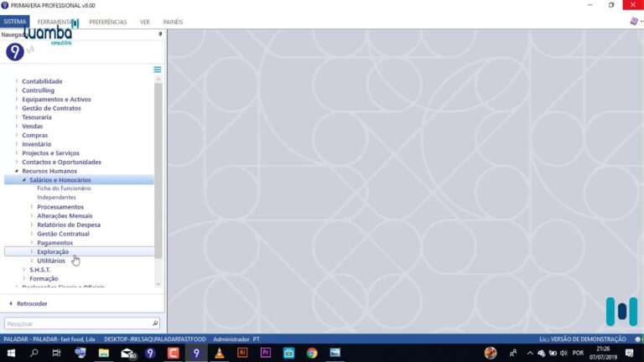Open the Independentes entry
The height and width of the screenshot is (362, 644).
click(x=56, y=198)
